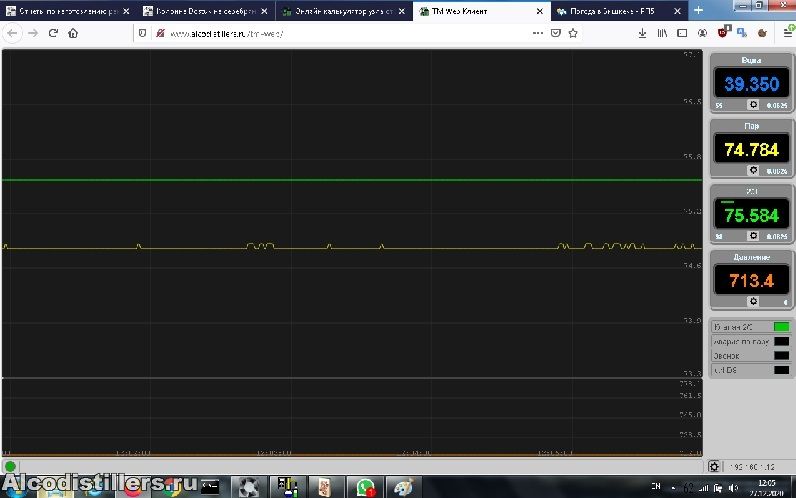Click the green horizontal line on the graph
Viewport: 796px width, 498px height.
pyautogui.click(x=350, y=180)
